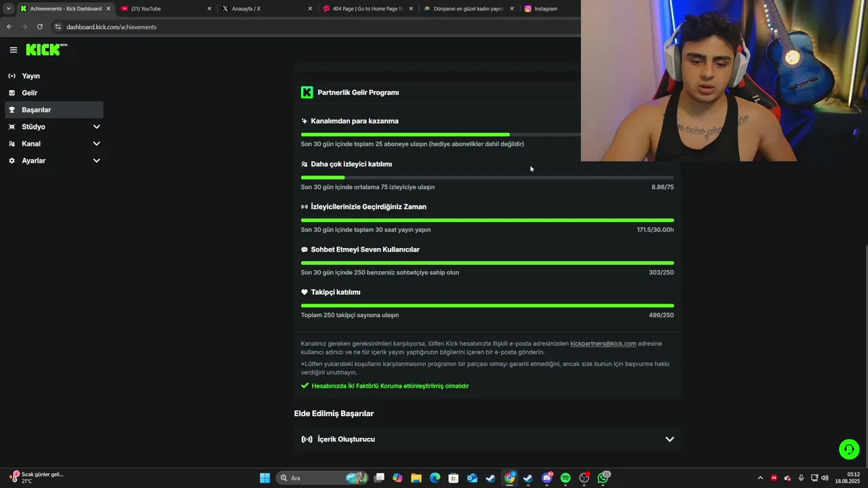Reload the page with refresh button
This screenshot has height=488, width=868.
click(x=40, y=26)
